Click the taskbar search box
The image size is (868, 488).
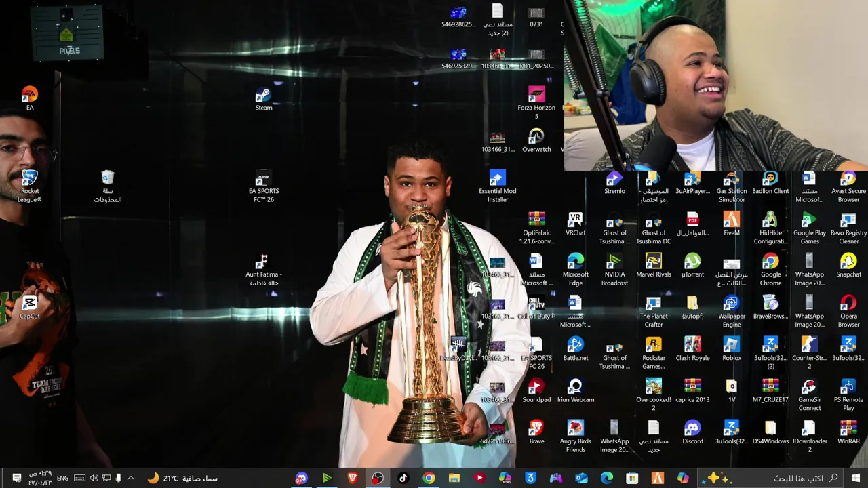770,478
